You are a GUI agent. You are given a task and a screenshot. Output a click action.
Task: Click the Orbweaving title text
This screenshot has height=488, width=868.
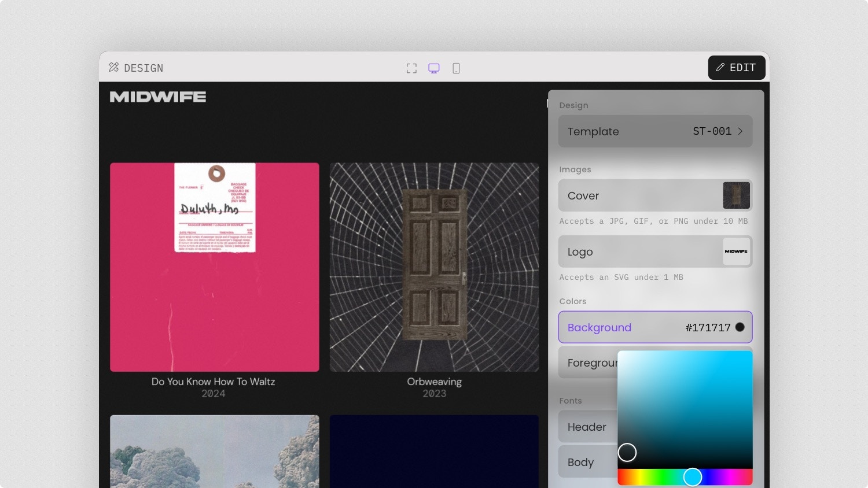[x=434, y=382]
